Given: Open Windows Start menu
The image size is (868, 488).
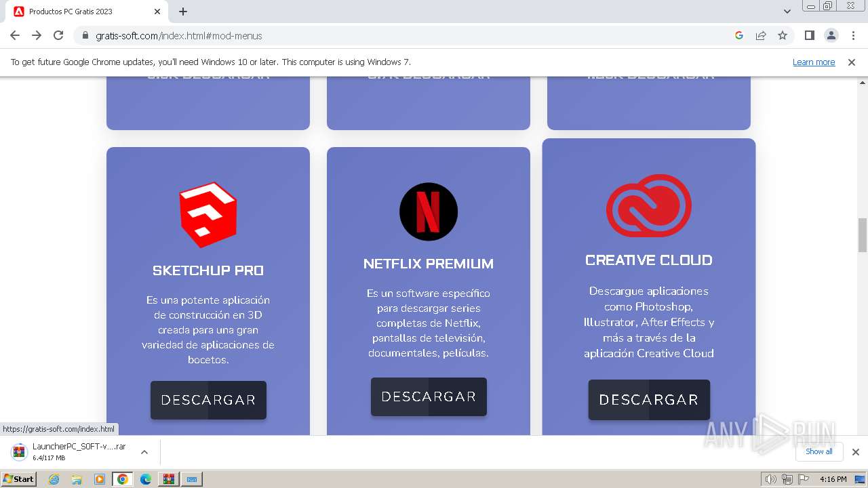Looking at the screenshot, I should coord(19,479).
